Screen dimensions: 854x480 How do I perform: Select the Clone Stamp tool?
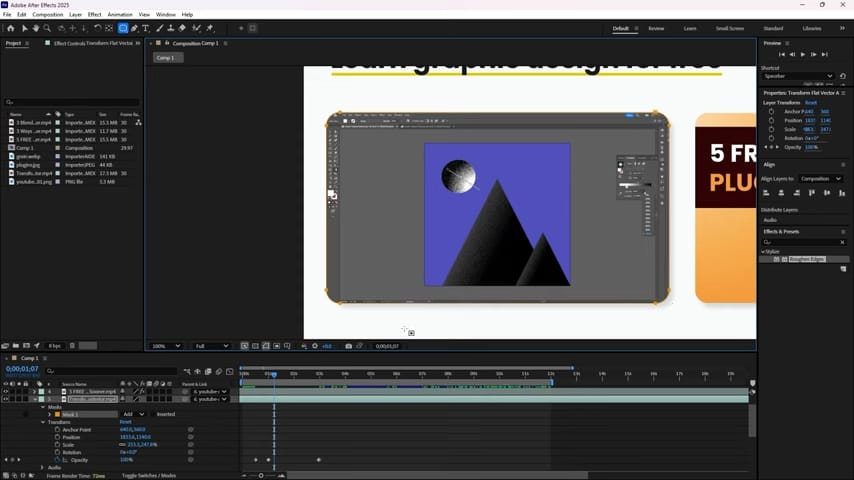pyautogui.click(x=171, y=28)
